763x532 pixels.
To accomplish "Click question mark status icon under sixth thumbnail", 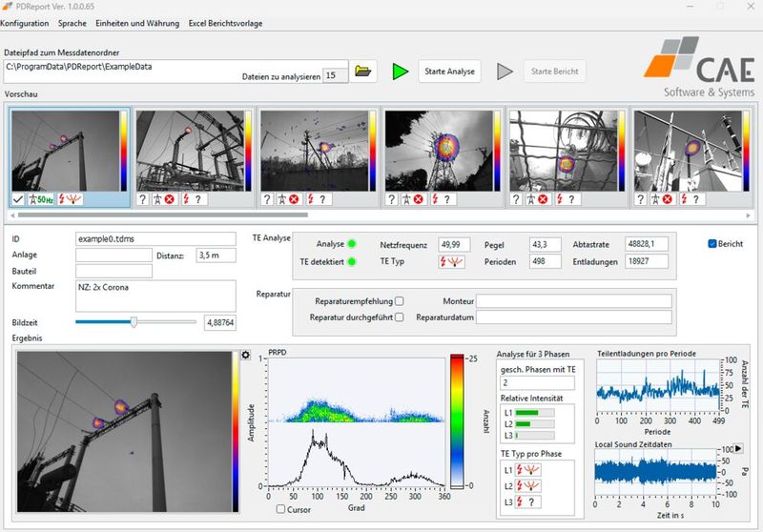I will 641,199.
